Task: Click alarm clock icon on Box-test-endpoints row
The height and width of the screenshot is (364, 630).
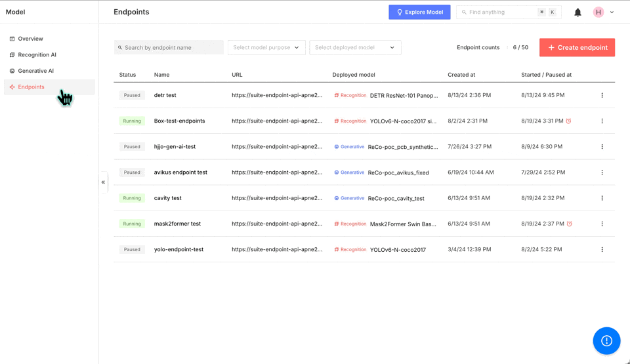Action: tap(568, 121)
